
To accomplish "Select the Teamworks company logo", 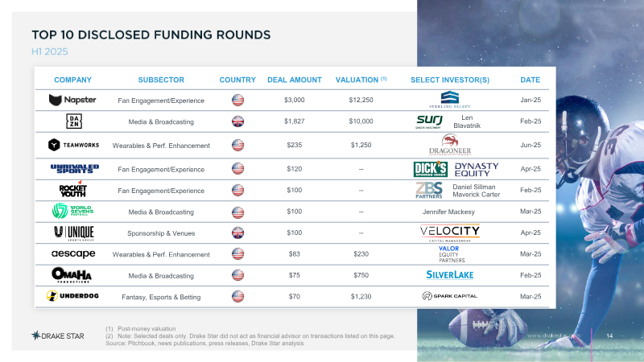I will click(73, 145).
